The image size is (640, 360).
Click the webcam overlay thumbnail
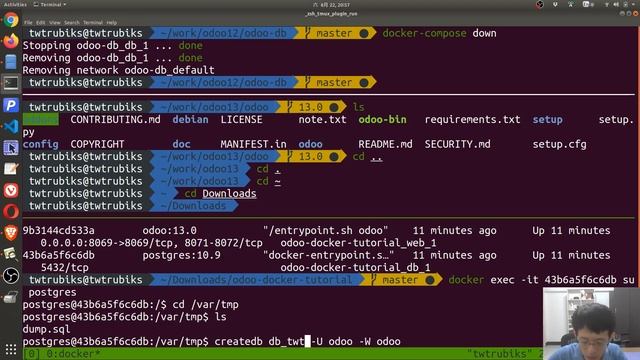(591, 324)
